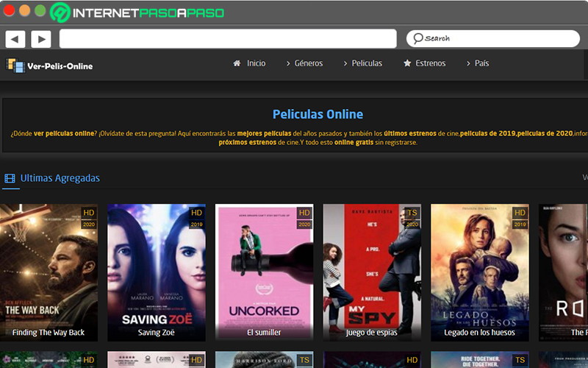Open the País menu item
The image size is (588, 368).
pyautogui.click(x=481, y=63)
